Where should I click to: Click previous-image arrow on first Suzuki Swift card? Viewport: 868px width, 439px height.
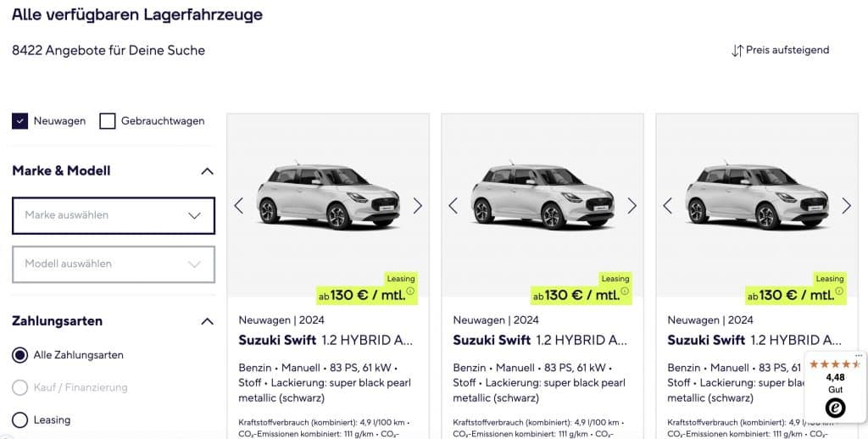coord(239,205)
